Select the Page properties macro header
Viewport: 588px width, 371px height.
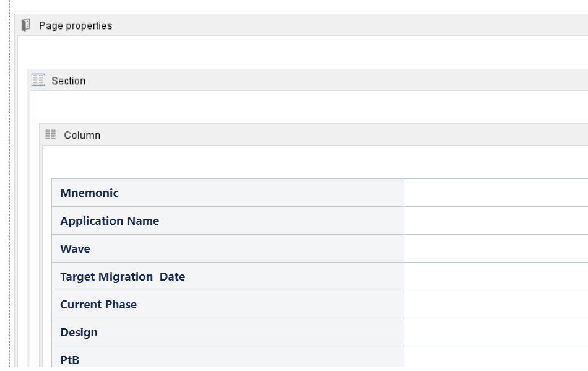pos(301,25)
